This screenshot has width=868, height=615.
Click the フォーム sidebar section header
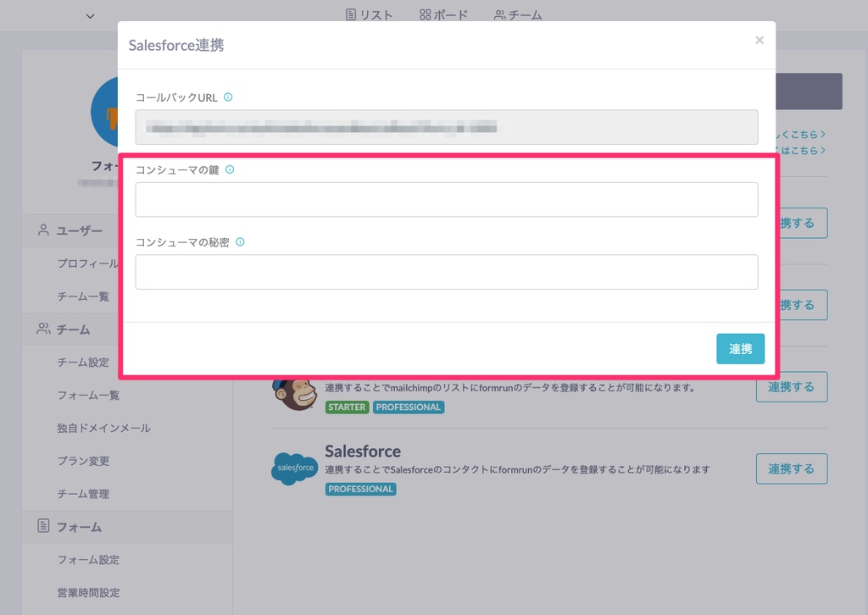(127, 527)
